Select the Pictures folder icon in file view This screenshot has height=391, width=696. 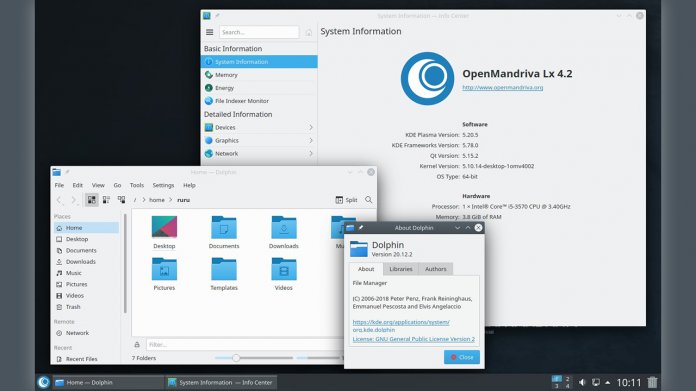coord(164,269)
